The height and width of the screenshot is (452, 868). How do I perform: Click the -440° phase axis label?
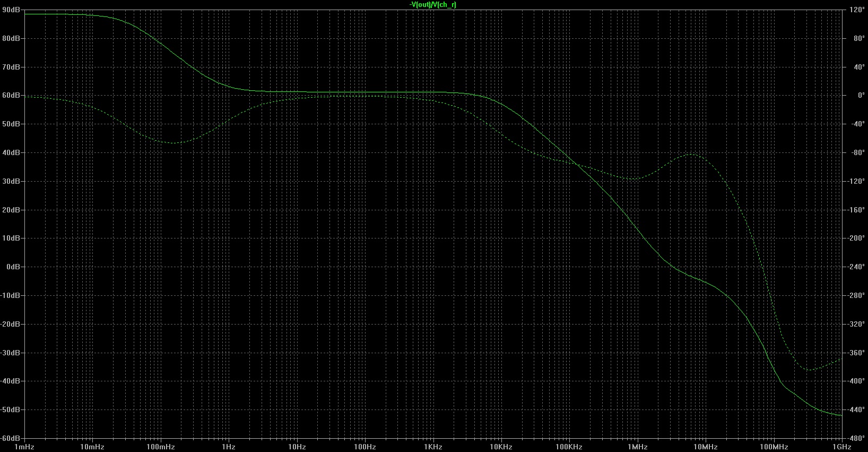[x=856, y=410]
